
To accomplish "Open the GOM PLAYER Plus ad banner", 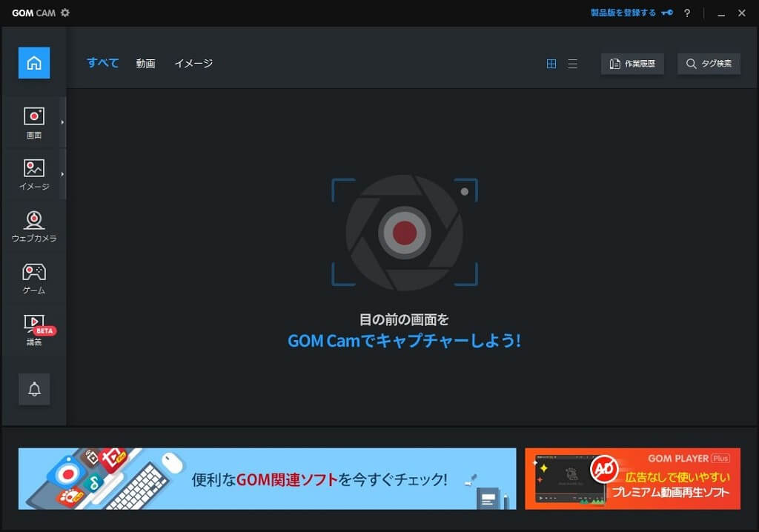I will [633, 478].
